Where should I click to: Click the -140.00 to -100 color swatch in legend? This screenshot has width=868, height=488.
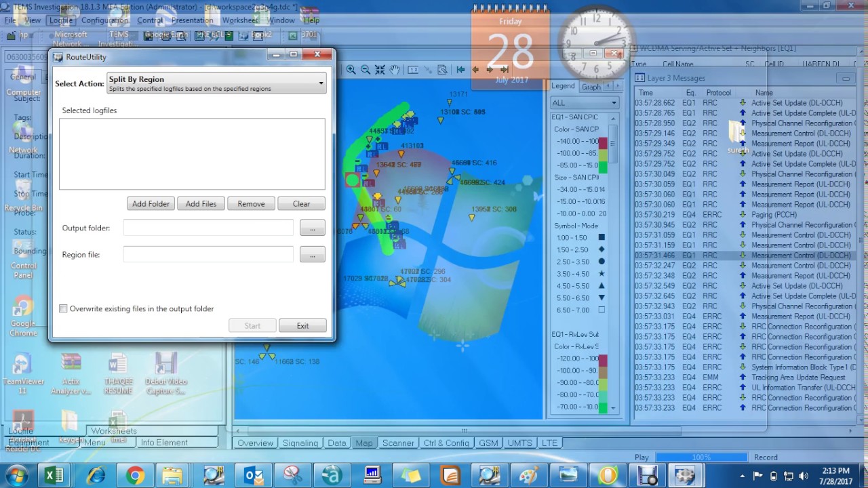pyautogui.click(x=602, y=142)
